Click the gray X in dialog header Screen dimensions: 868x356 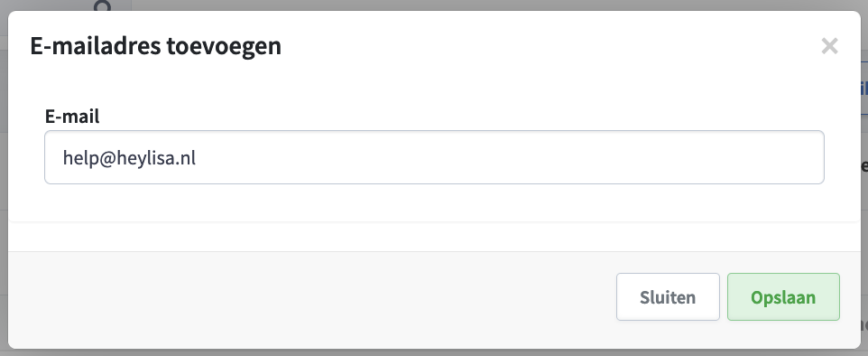point(829,46)
